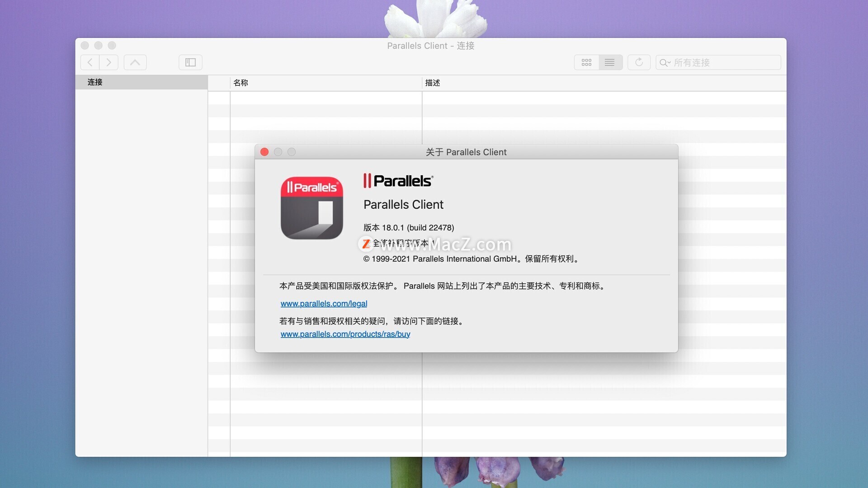Open the search magnifier dropdown
Viewport: 868px width, 488px height.
tap(665, 62)
